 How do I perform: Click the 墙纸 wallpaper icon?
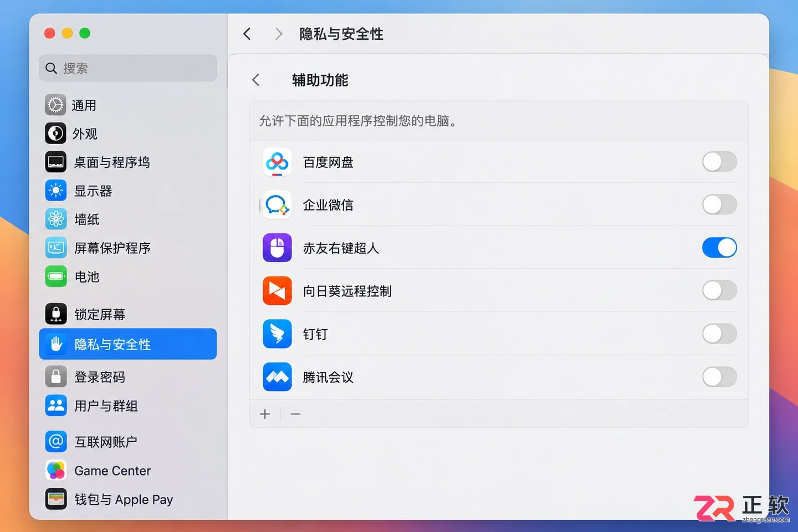coord(55,219)
